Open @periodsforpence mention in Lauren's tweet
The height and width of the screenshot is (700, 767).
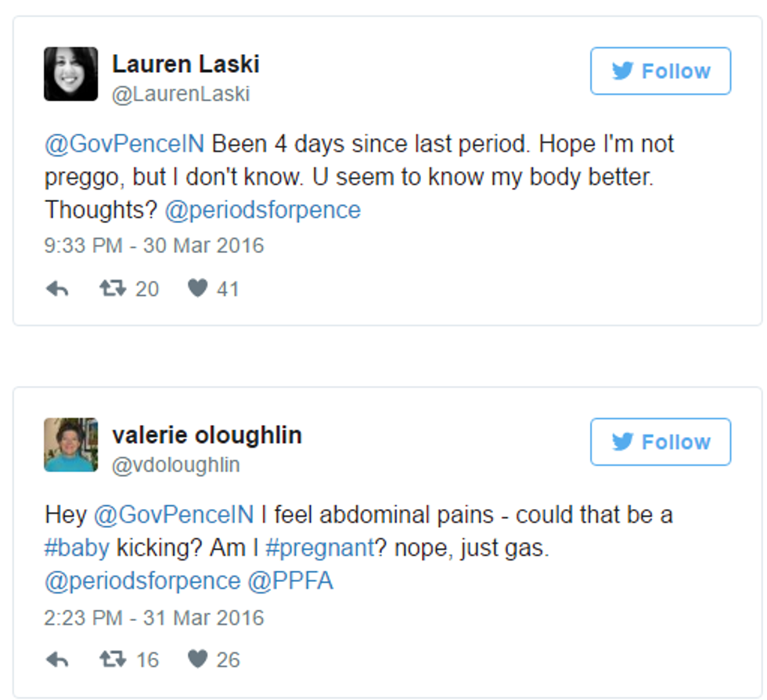[x=263, y=210]
